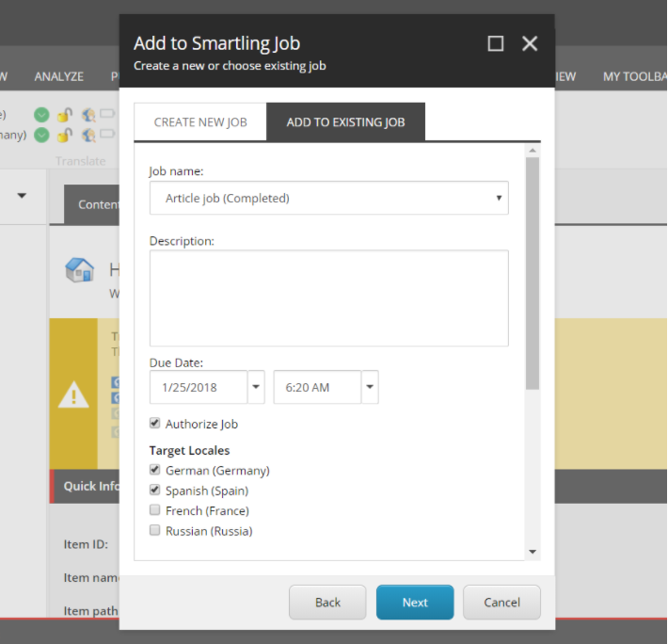
Task: Switch to Create New Job tab
Action: (200, 122)
